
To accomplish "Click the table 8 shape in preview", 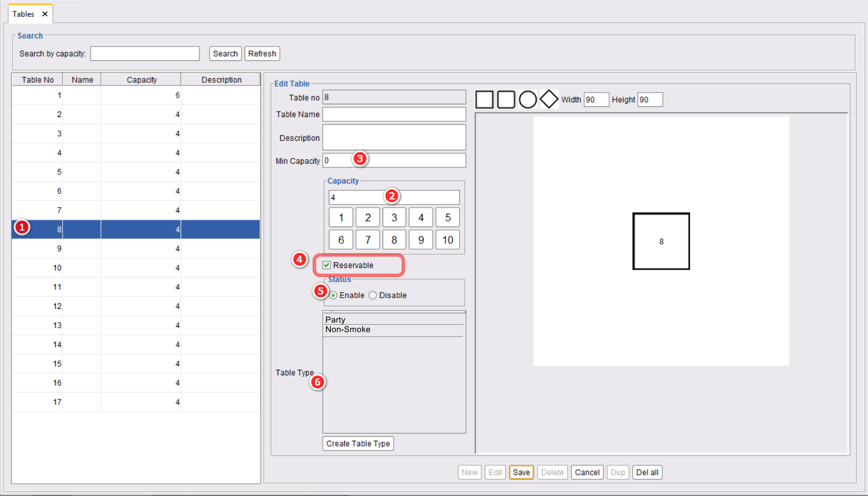I will tap(661, 241).
